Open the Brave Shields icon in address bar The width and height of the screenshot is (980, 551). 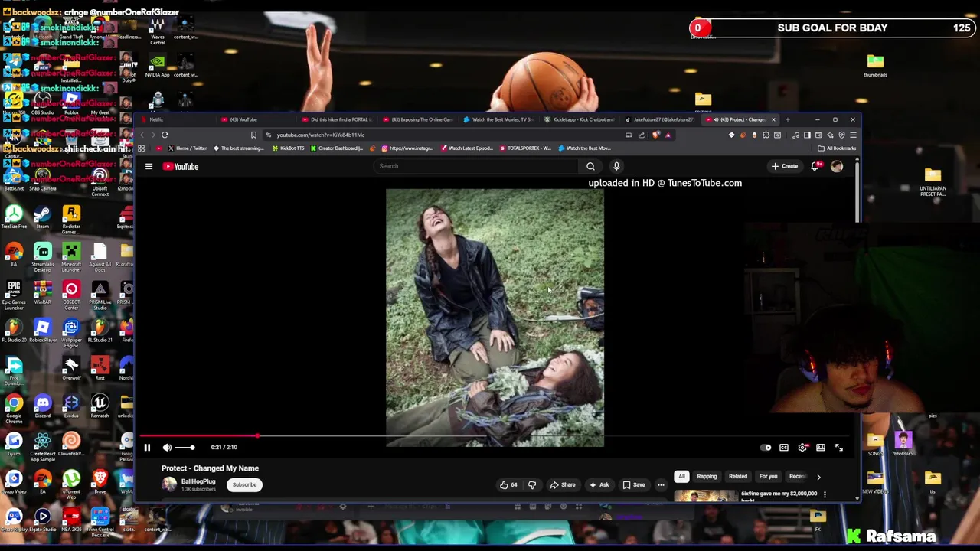click(x=656, y=135)
